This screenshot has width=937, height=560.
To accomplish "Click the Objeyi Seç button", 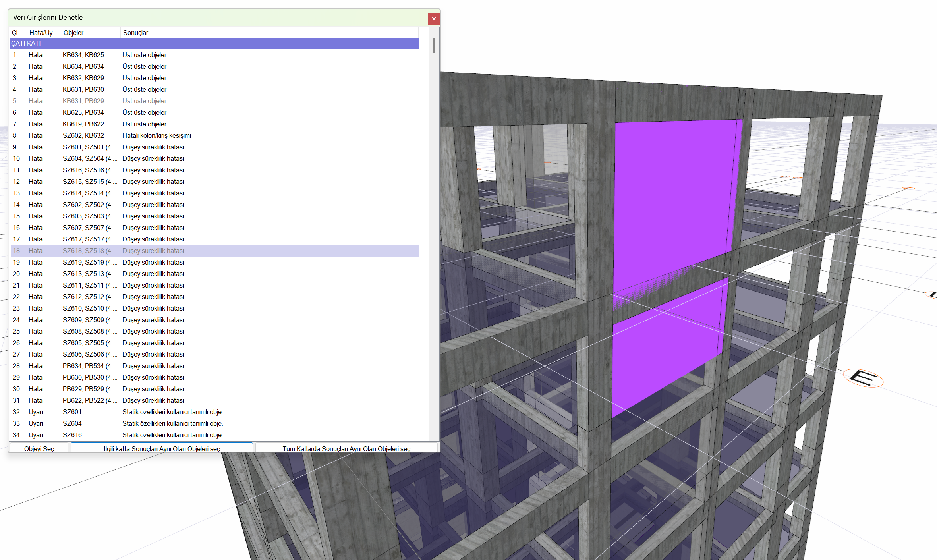I will point(39,448).
